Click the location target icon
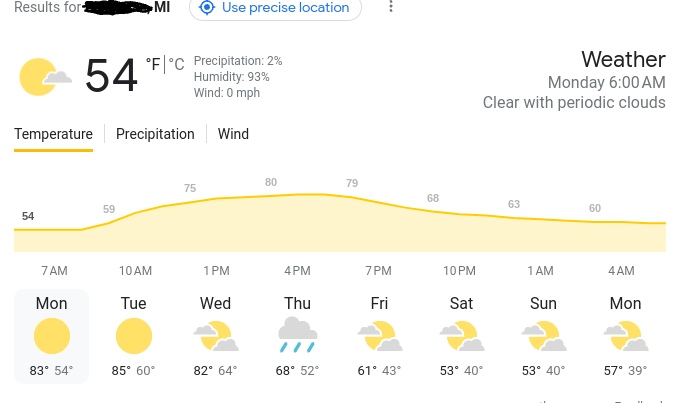This screenshot has height=403, width=683. click(x=207, y=7)
